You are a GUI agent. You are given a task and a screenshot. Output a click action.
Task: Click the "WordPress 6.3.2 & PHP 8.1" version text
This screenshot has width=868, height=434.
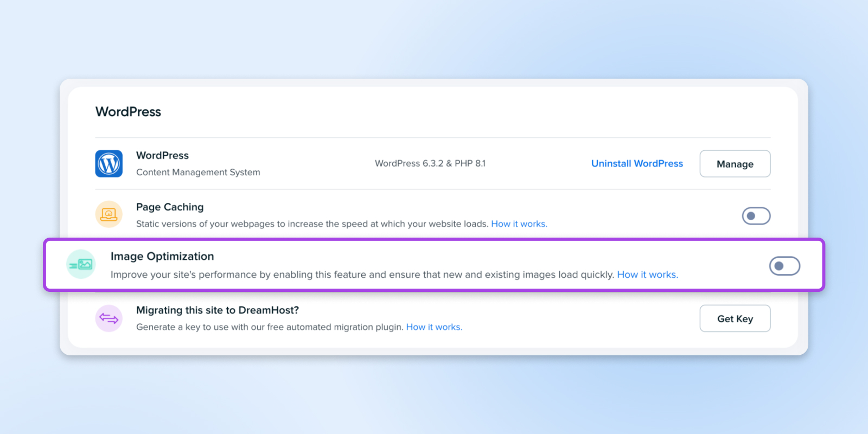click(x=430, y=164)
